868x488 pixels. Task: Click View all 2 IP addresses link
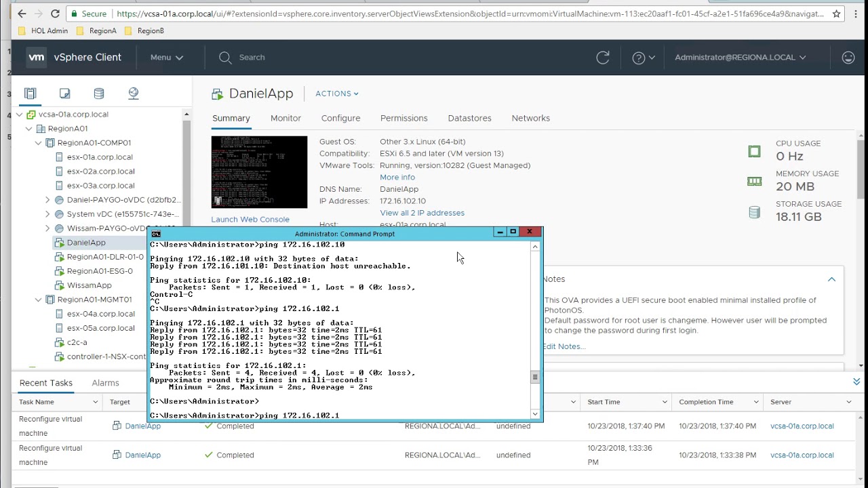click(x=422, y=213)
